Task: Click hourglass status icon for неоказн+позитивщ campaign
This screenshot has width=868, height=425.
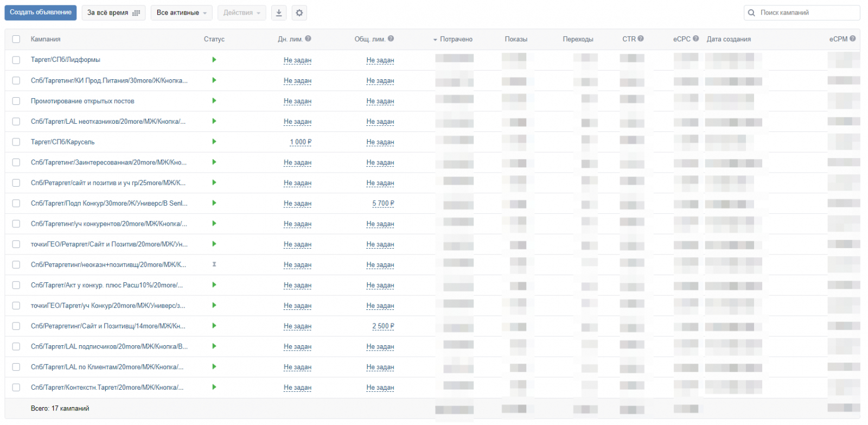Action: [214, 264]
